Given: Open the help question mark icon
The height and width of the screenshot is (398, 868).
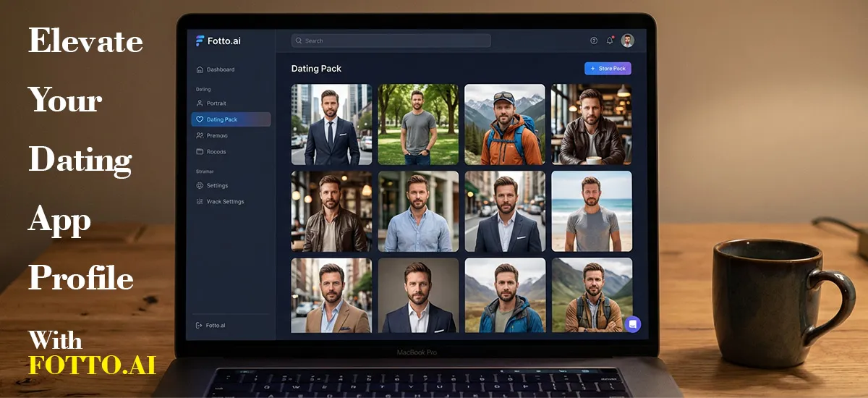Looking at the screenshot, I should 594,41.
